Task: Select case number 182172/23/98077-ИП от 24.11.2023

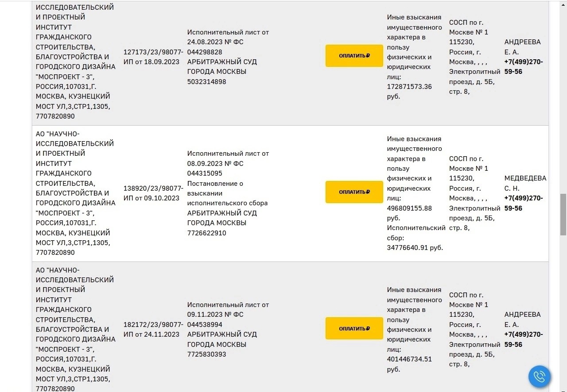Action: click(153, 330)
